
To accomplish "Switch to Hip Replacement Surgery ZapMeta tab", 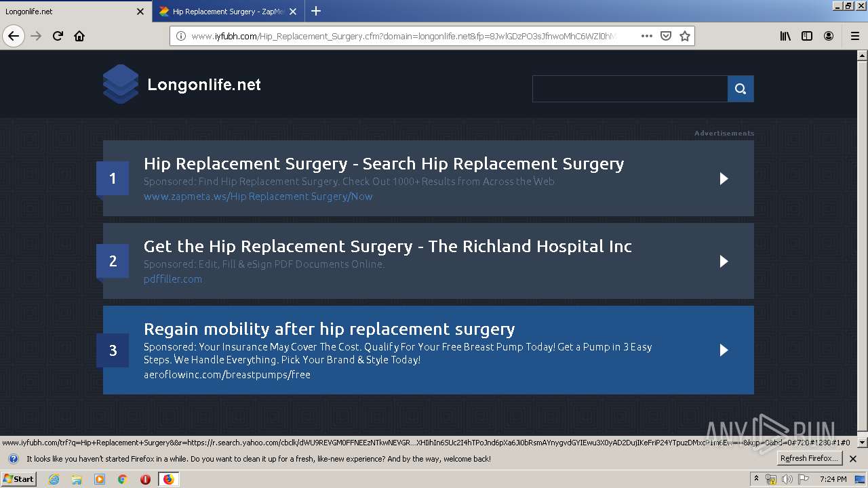I will pos(229,12).
